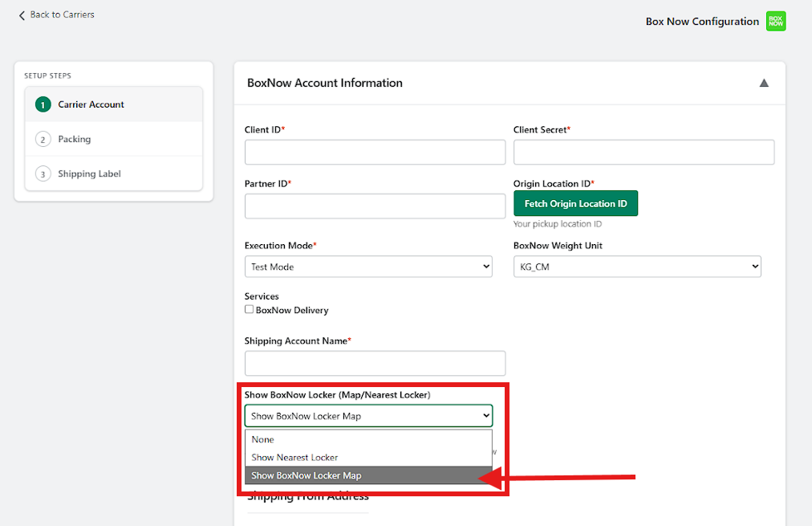Go back to Carriers link
The height and width of the screenshot is (526, 812).
(x=61, y=14)
